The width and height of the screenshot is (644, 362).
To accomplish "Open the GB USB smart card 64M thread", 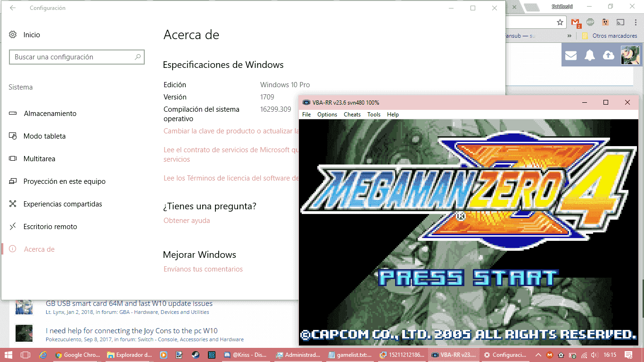I will click(x=129, y=304).
